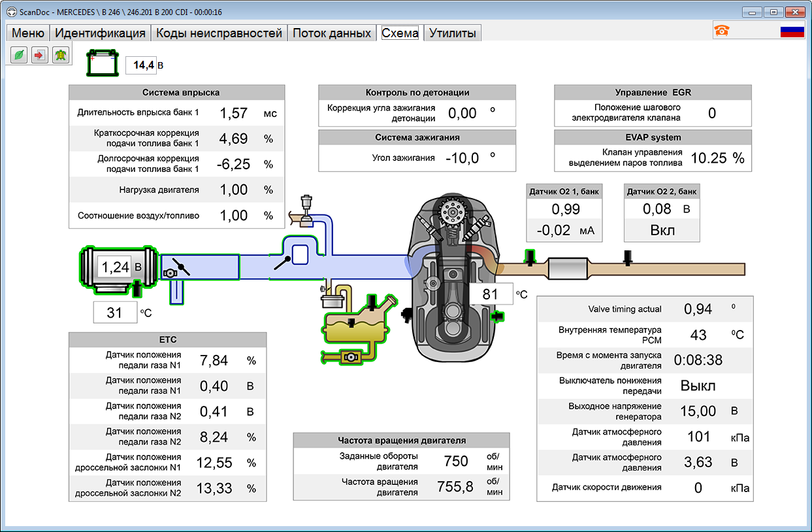Open the Коды неисправностей tab

pos(219,33)
